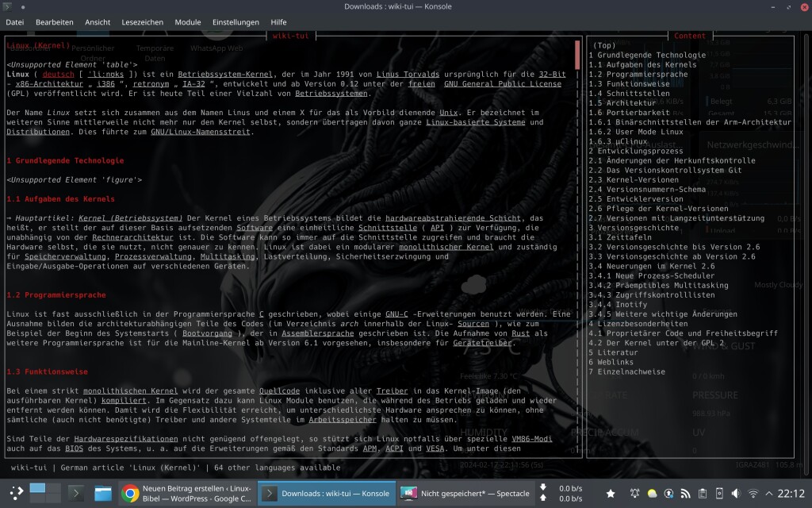This screenshot has width=812, height=508.
Task: Select '3.1 Zeittafeln' entry
Action: (620, 237)
